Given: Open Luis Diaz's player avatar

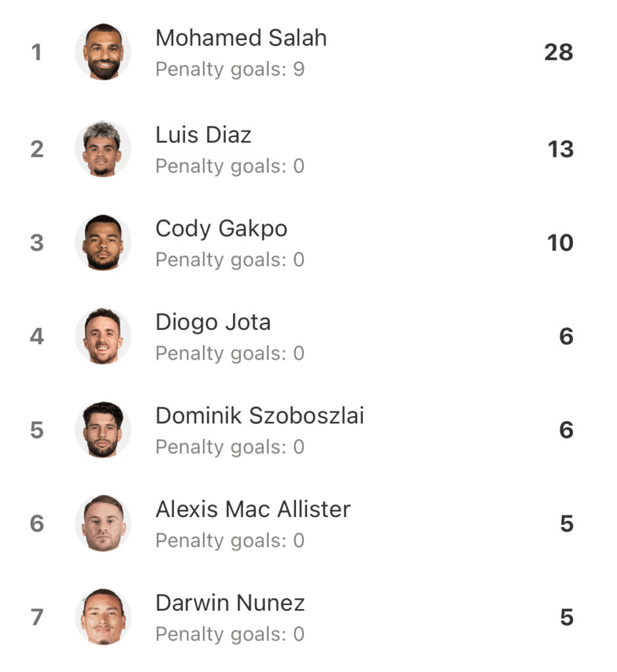Looking at the screenshot, I should [x=103, y=149].
